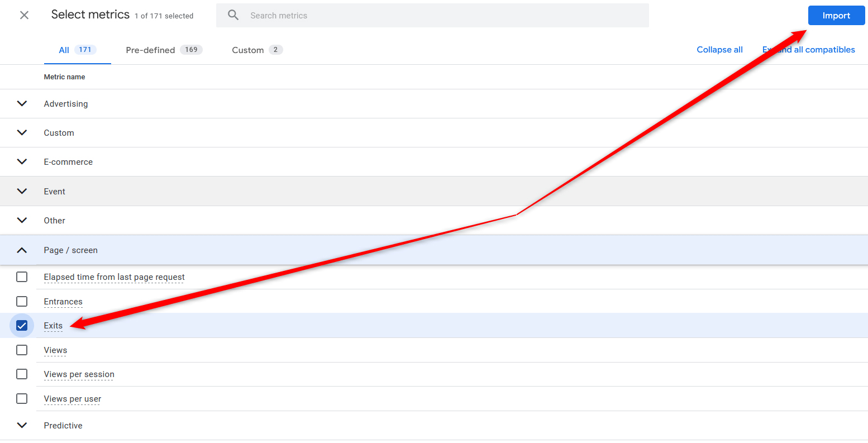Enable the Views per session metric
The width and height of the screenshot is (868, 443).
(x=22, y=374)
